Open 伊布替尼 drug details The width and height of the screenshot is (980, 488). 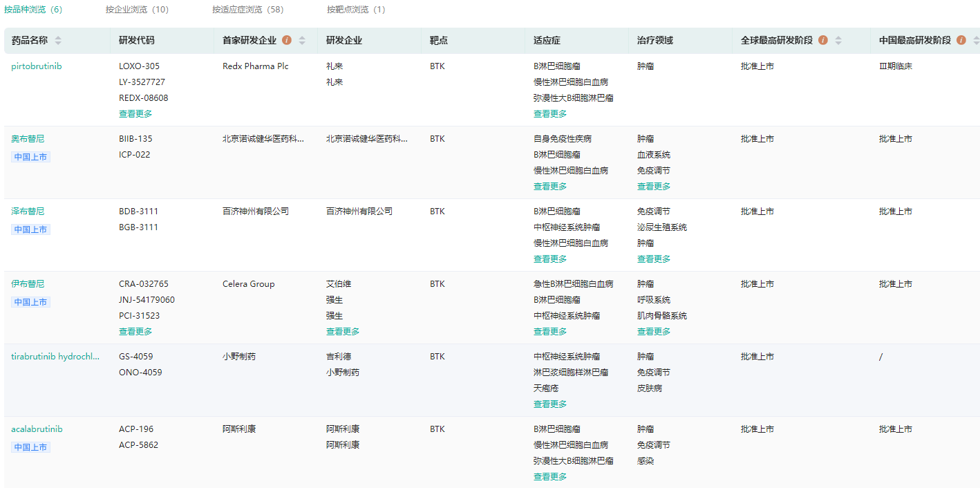(x=28, y=284)
